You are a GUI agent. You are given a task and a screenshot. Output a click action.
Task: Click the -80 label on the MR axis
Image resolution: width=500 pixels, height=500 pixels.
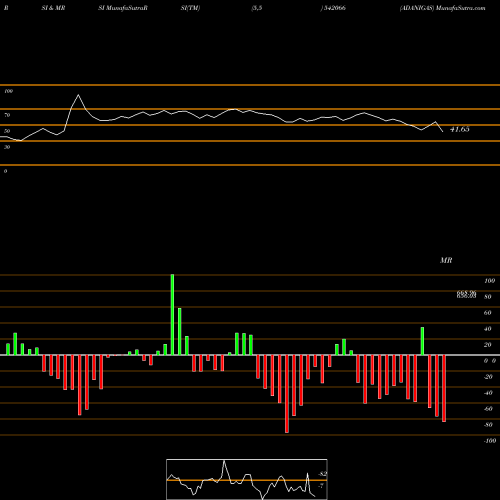pos(488,425)
